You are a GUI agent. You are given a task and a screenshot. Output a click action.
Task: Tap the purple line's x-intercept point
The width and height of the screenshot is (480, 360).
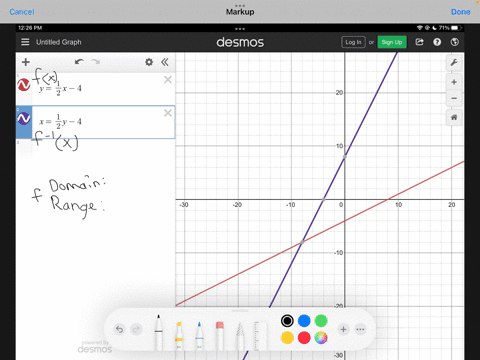pos(323,199)
